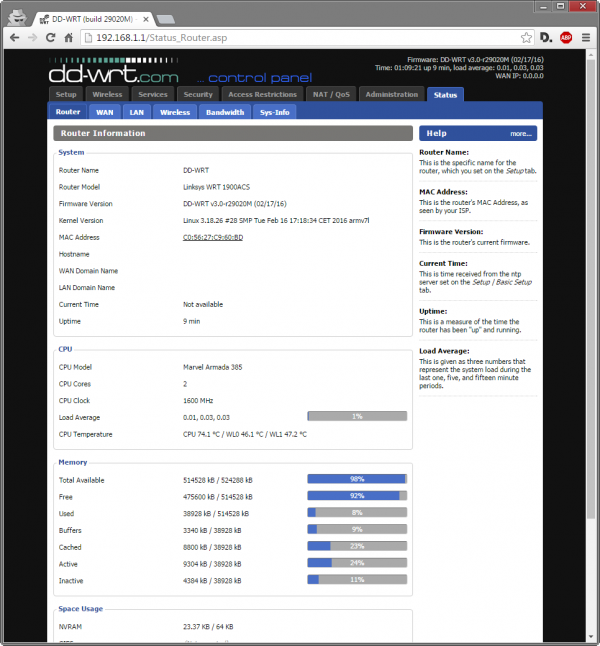Go to the browser home page
The height and width of the screenshot is (646, 600).
(69, 38)
